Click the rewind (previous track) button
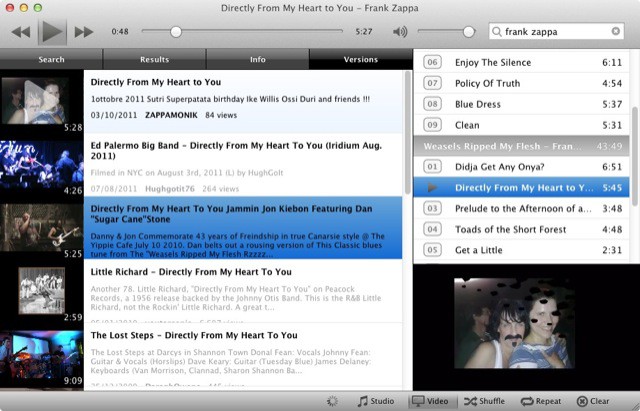Image resolution: width=640 pixels, height=411 pixels. 21,32
